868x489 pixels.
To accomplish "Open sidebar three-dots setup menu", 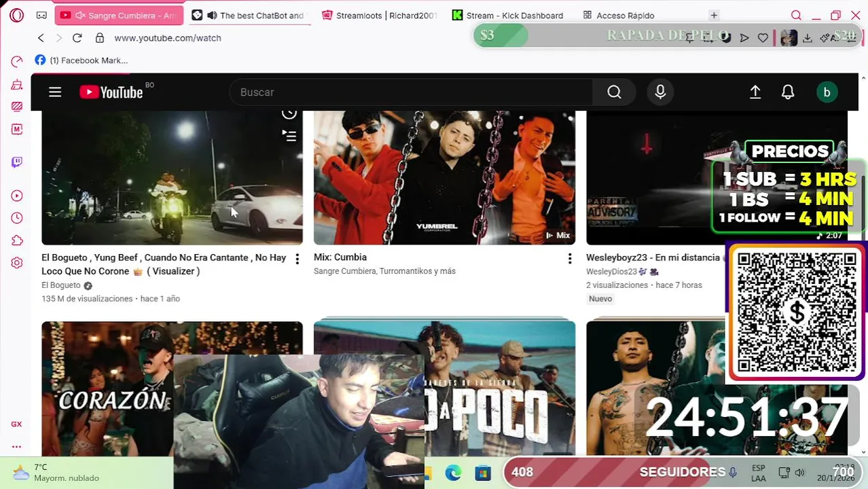I will pyautogui.click(x=16, y=446).
